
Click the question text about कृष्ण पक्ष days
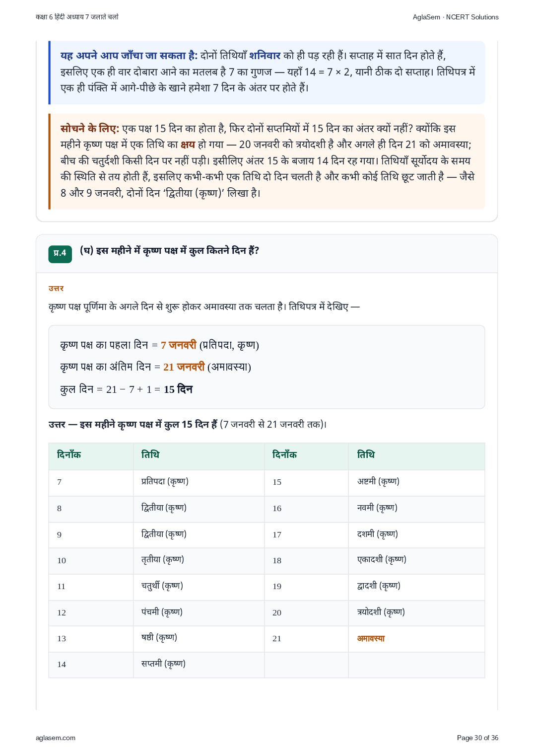170,251
